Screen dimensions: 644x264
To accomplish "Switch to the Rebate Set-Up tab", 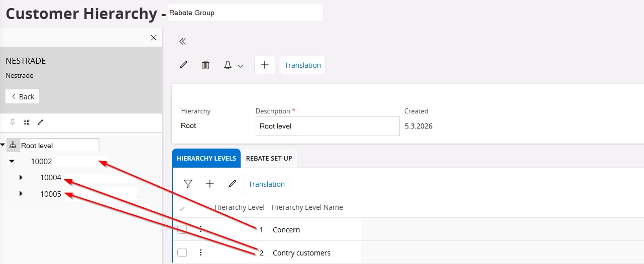I will pos(269,158).
